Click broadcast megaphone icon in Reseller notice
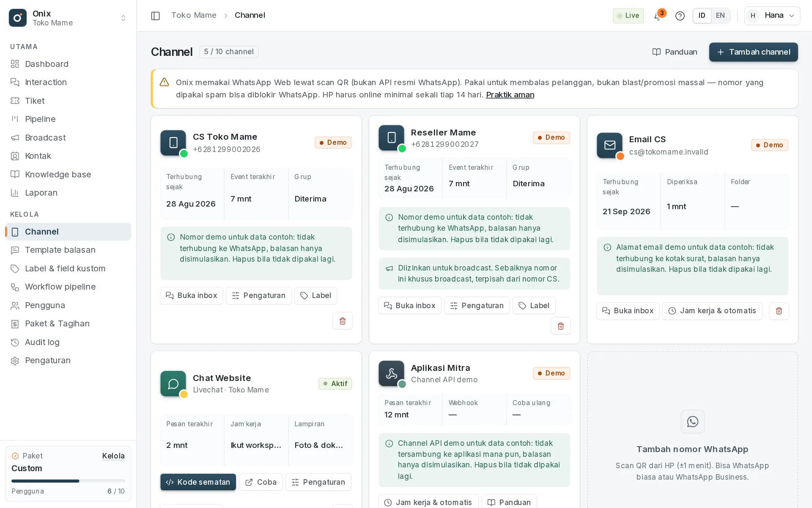Screen dimensions: 812x508 coord(389,268)
